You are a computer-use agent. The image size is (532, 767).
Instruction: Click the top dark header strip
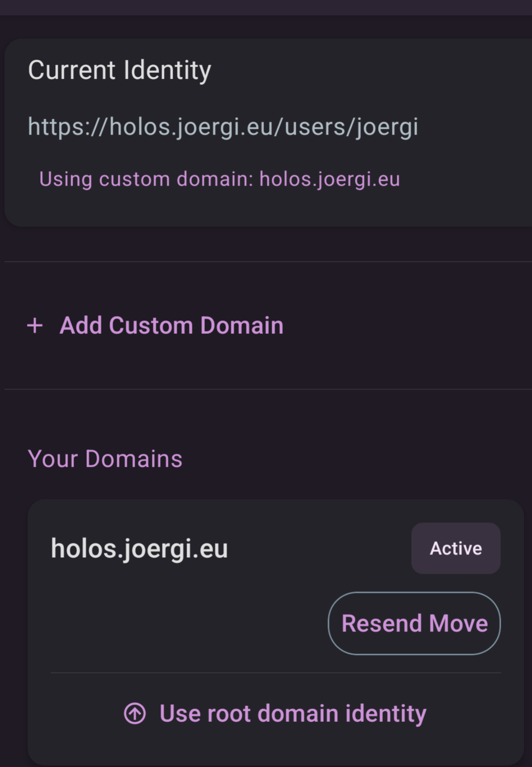coord(266,7)
